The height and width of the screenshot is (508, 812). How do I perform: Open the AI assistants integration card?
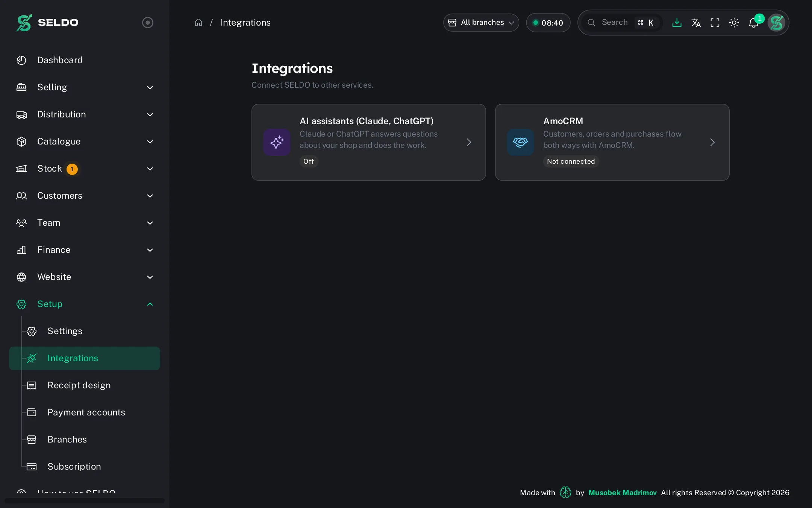[x=368, y=142]
